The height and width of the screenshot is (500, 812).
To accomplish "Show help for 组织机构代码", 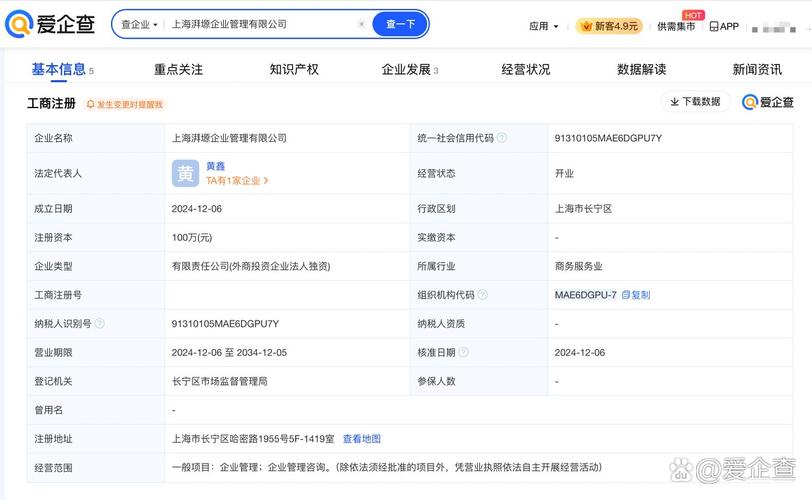I will tap(482, 295).
